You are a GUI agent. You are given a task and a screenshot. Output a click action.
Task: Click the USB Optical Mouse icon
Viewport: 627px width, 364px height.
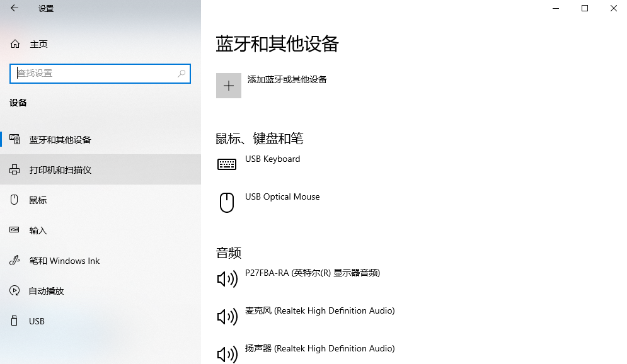click(226, 202)
